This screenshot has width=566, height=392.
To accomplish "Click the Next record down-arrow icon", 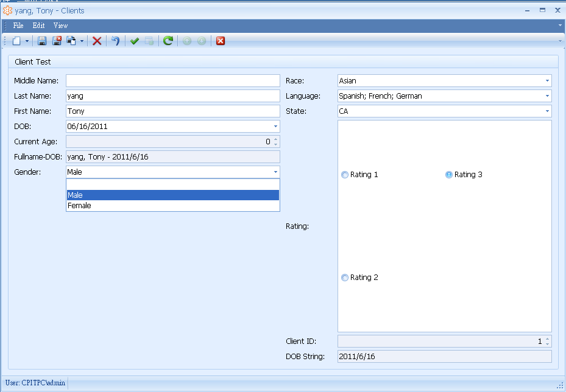I will click(202, 41).
